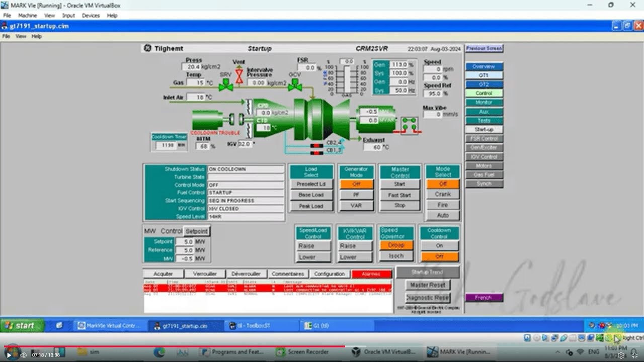Open VirtualBox Machine menu
The width and height of the screenshot is (644, 362).
click(x=28, y=16)
